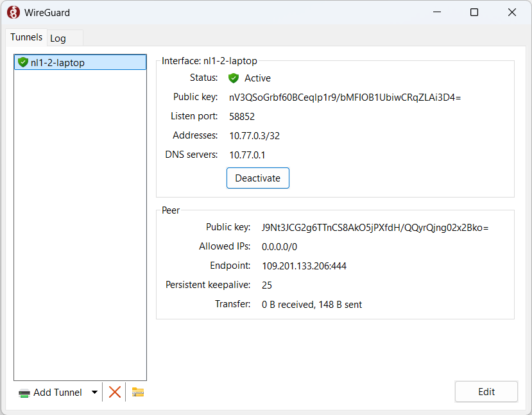The width and height of the screenshot is (532, 415).
Task: Open the Edit tunnel dialog
Action: pyautogui.click(x=486, y=392)
